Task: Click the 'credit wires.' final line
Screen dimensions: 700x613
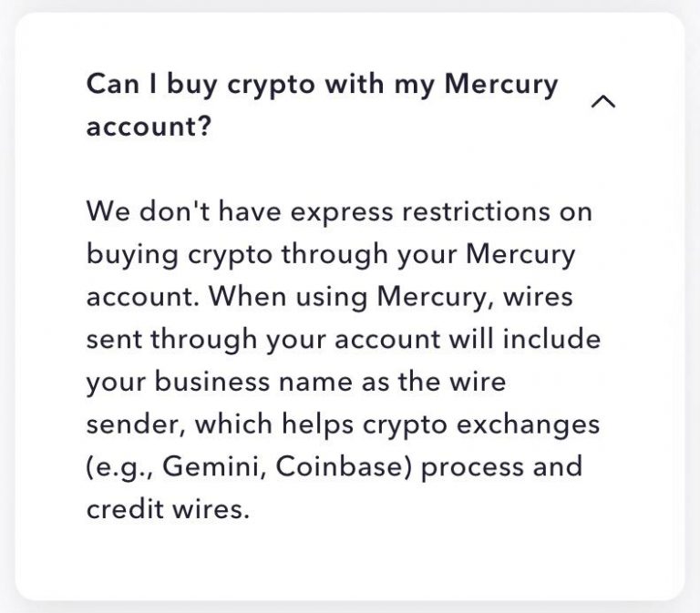Action: click(168, 509)
